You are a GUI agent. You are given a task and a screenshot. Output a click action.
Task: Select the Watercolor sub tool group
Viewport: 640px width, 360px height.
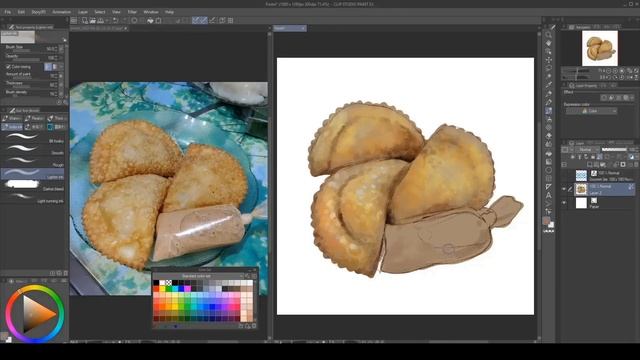pos(11,118)
